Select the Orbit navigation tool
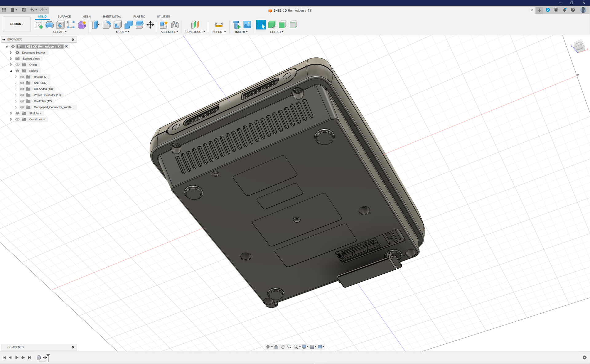This screenshot has width=590, height=364. [x=268, y=347]
